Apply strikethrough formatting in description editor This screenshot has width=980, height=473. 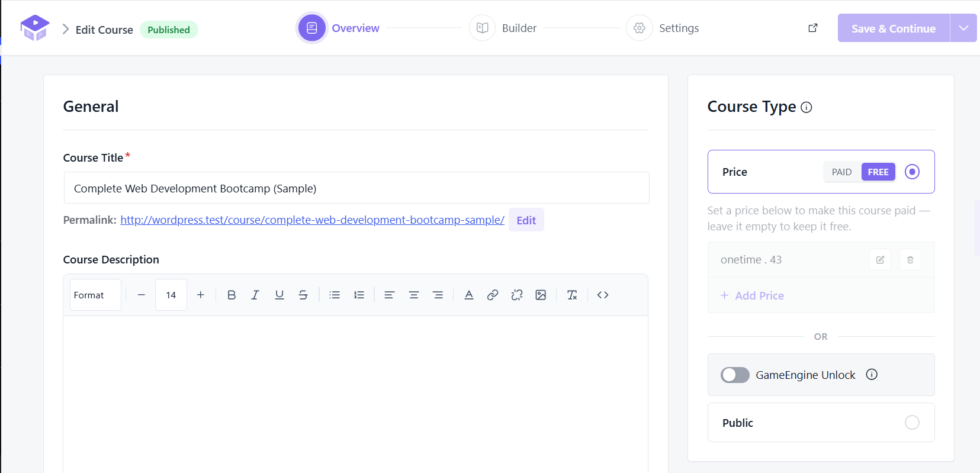pos(303,295)
